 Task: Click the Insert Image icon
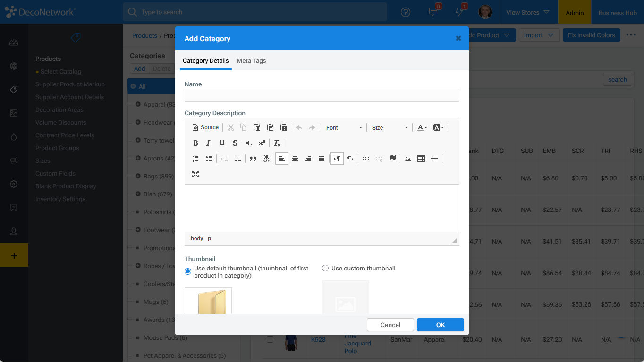click(x=408, y=159)
